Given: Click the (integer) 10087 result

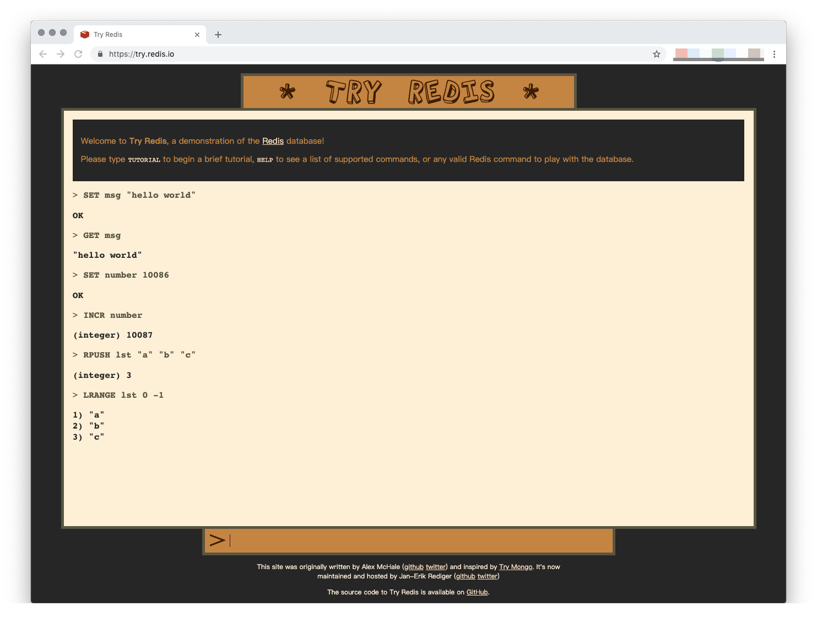Looking at the screenshot, I should (x=112, y=335).
